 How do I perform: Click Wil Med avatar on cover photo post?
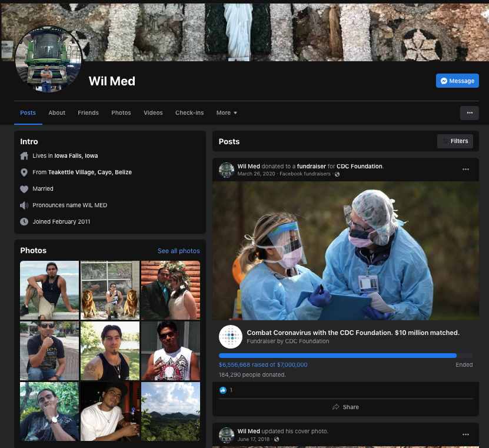[227, 435]
